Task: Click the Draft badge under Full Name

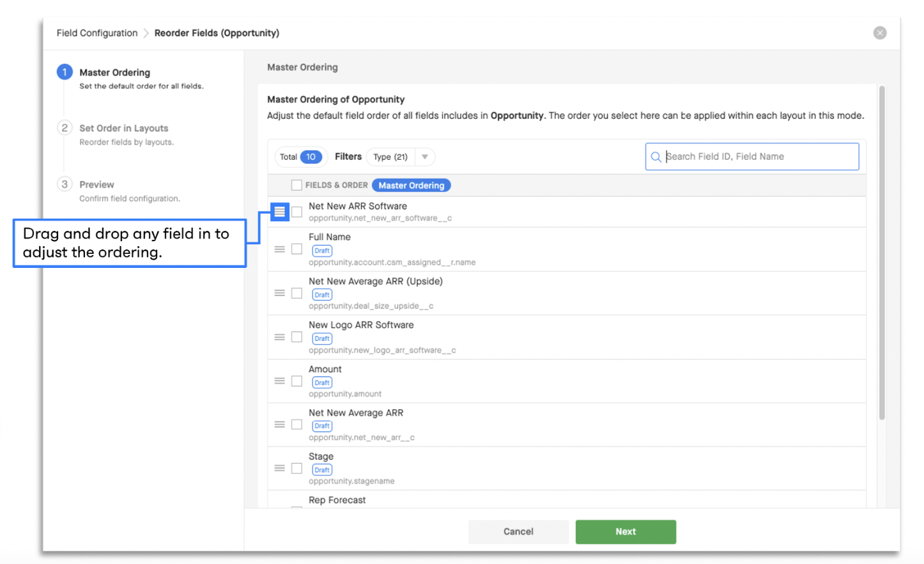Action: pyautogui.click(x=322, y=251)
